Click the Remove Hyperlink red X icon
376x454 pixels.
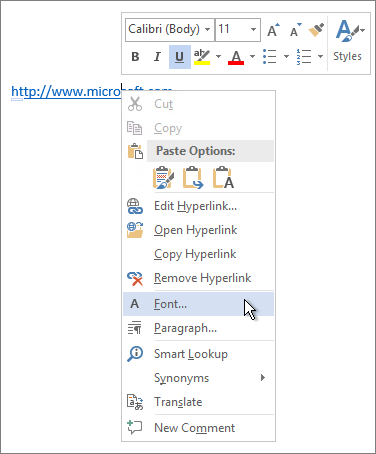[135, 278]
